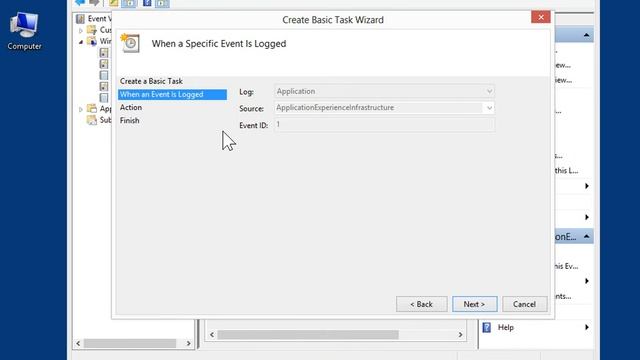Select the Create a Basic Task step
640x360 pixels.
pyautogui.click(x=151, y=81)
